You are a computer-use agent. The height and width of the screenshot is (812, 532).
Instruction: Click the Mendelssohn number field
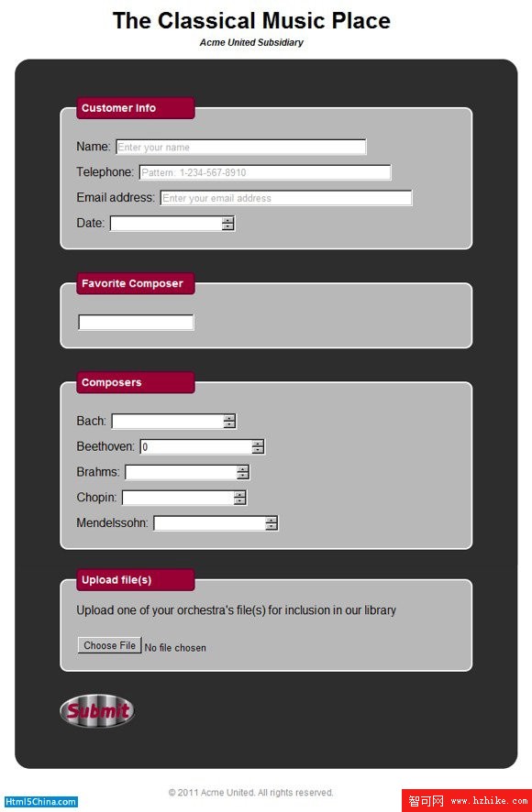pyautogui.click(x=209, y=523)
